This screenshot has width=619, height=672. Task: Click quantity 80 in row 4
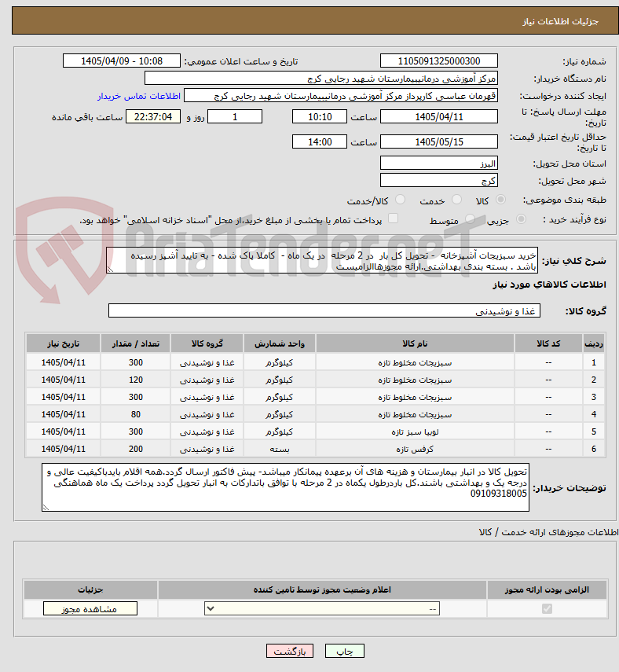tap(136, 414)
